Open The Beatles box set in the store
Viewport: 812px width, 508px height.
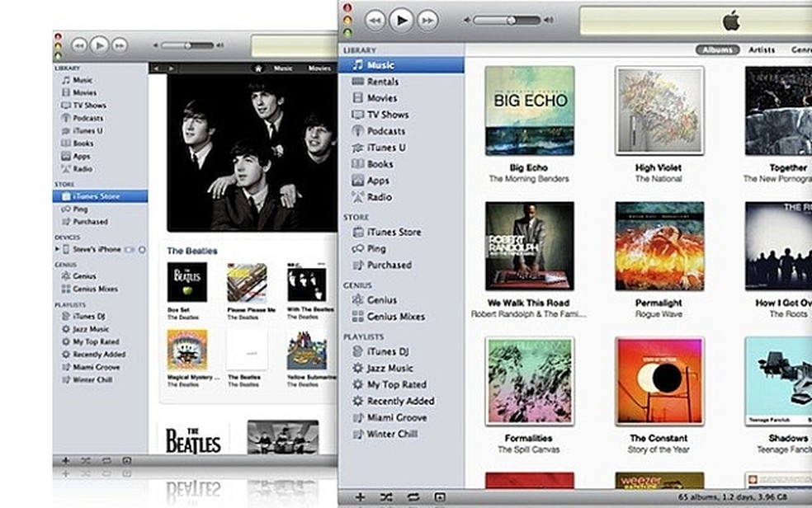[187, 280]
